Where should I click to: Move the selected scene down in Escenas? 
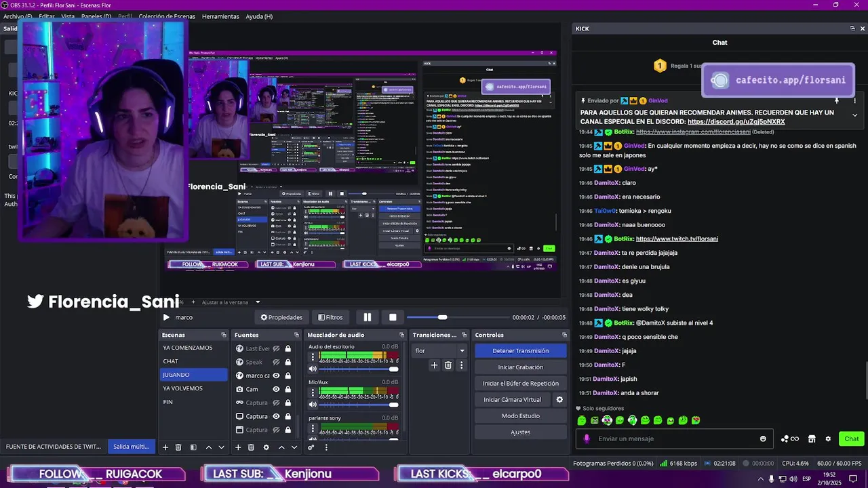coord(221,447)
